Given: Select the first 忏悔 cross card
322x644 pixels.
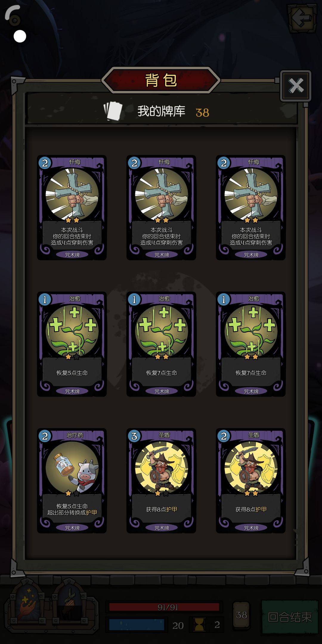Looking at the screenshot, I should click(x=72, y=208).
